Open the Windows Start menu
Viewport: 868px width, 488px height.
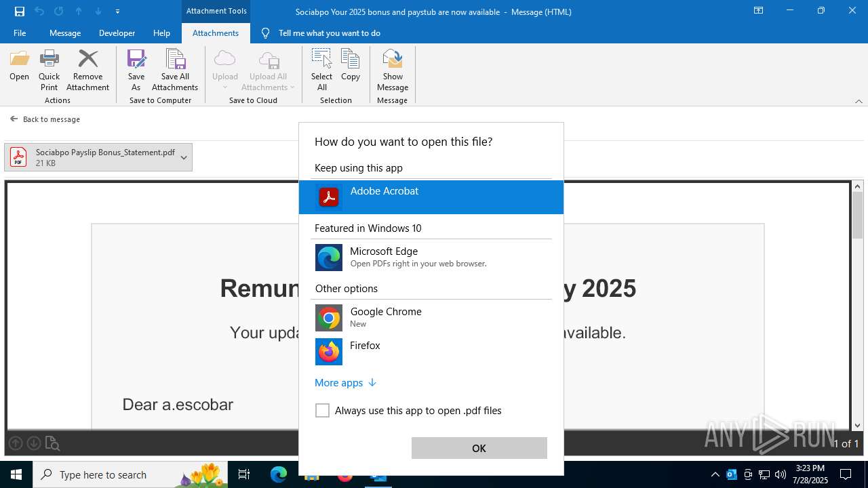pyautogui.click(x=16, y=474)
